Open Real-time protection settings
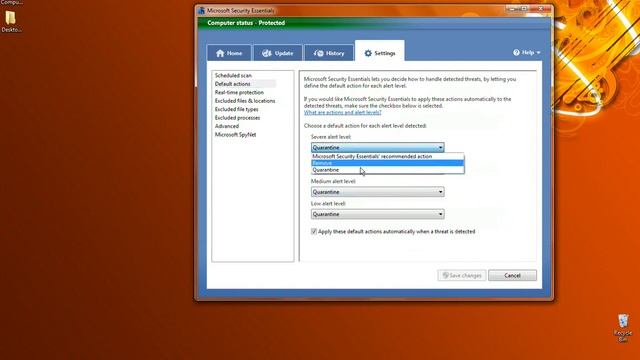 (239, 92)
